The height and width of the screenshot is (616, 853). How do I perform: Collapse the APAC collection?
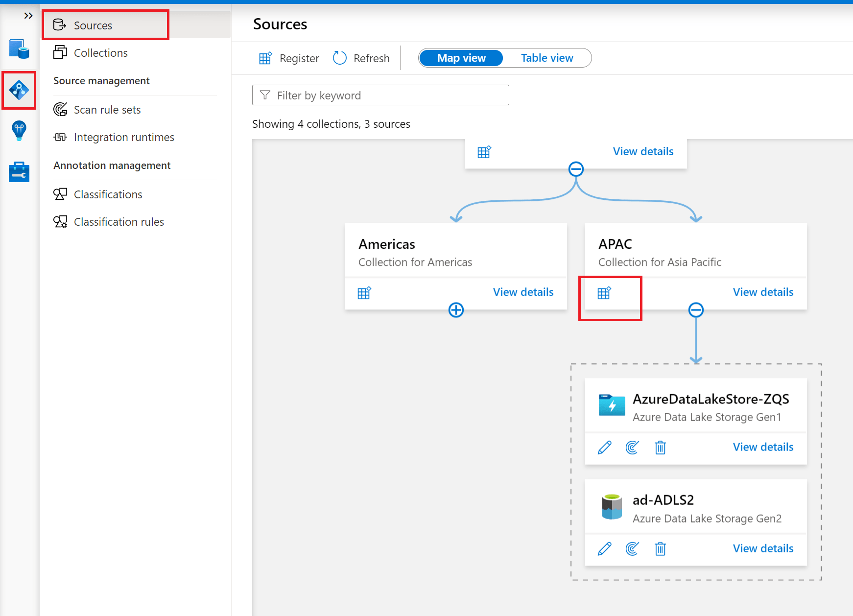(x=696, y=309)
